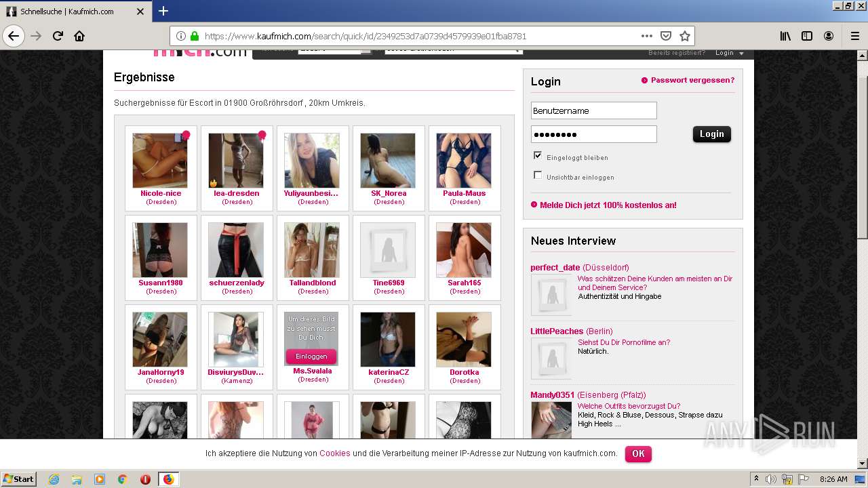Expand the Login dropdown in header
868x488 pixels.
coord(730,53)
